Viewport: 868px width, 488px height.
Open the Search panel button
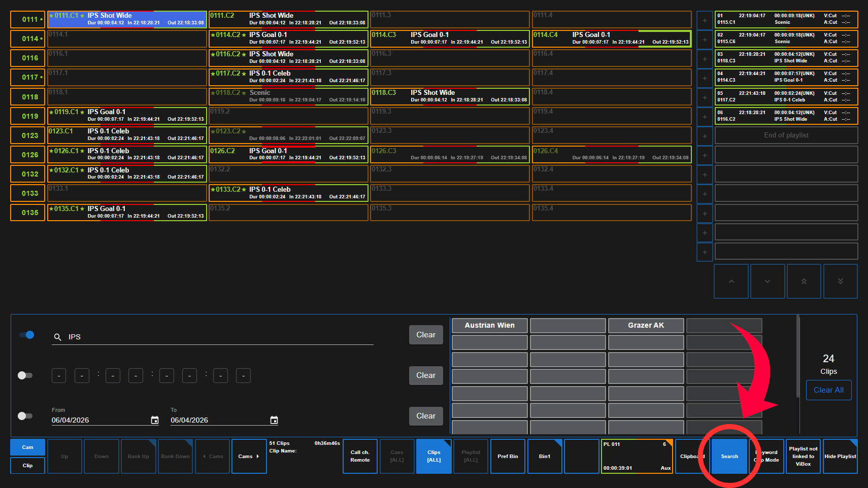pyautogui.click(x=729, y=457)
